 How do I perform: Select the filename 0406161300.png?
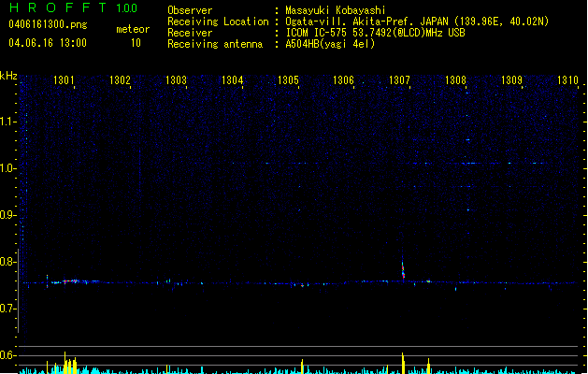click(48, 25)
